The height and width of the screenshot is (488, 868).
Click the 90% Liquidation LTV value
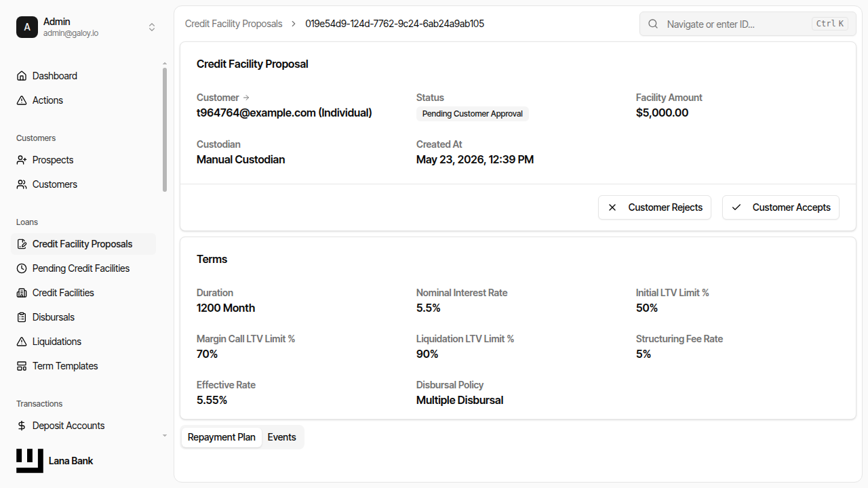coord(427,354)
